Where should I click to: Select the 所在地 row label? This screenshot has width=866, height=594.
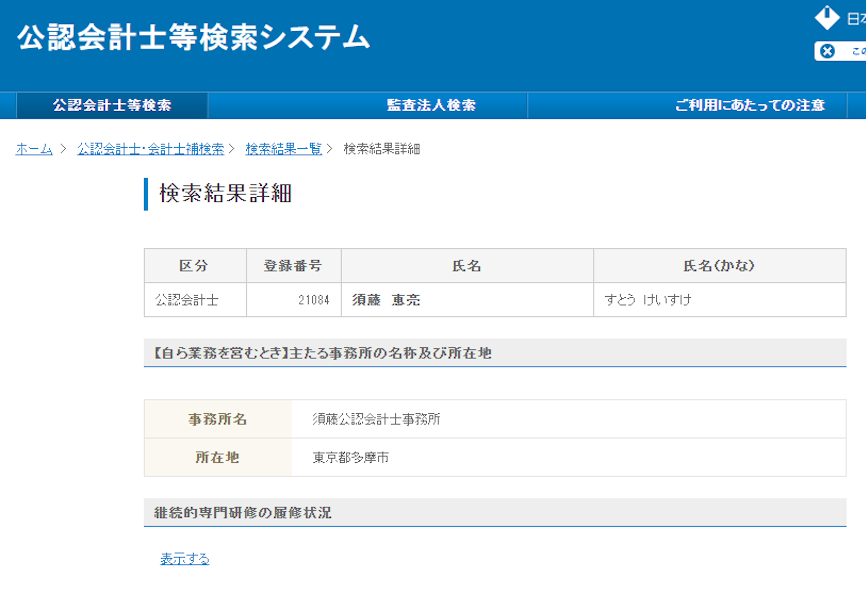click(218, 457)
